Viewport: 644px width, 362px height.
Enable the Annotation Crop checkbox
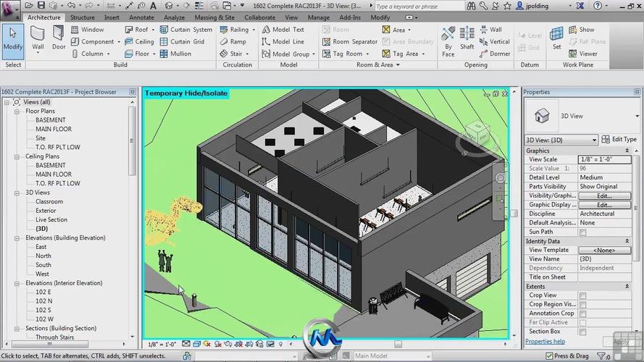point(582,313)
